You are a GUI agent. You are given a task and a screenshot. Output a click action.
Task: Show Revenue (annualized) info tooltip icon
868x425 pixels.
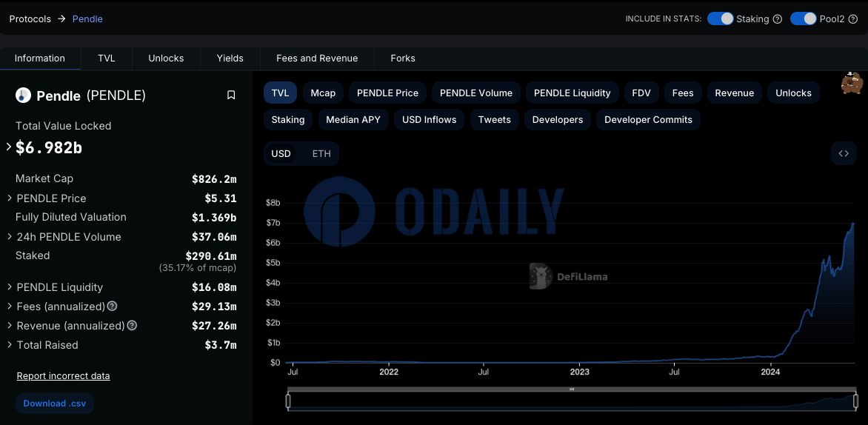tap(132, 325)
